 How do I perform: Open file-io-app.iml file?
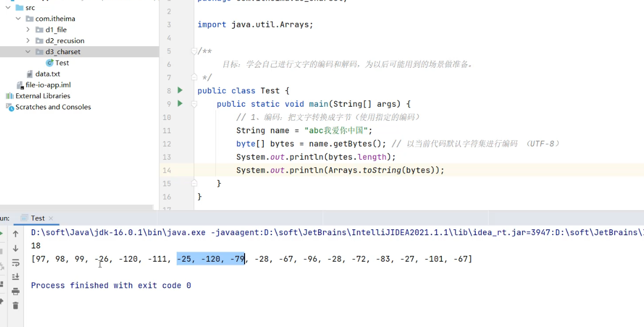(48, 85)
